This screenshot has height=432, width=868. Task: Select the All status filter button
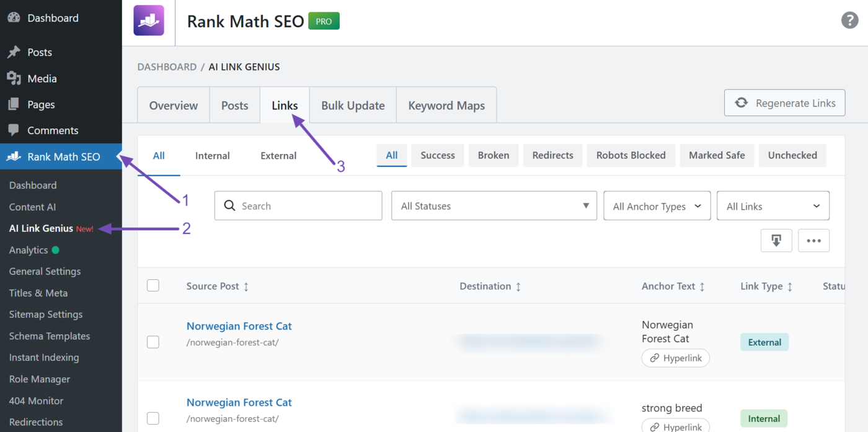pyautogui.click(x=392, y=155)
